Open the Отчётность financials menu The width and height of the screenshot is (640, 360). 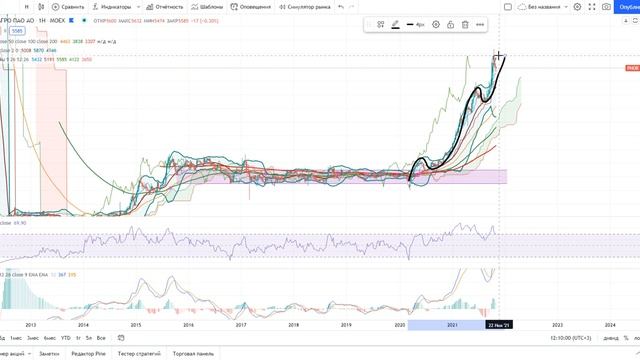pos(164,7)
